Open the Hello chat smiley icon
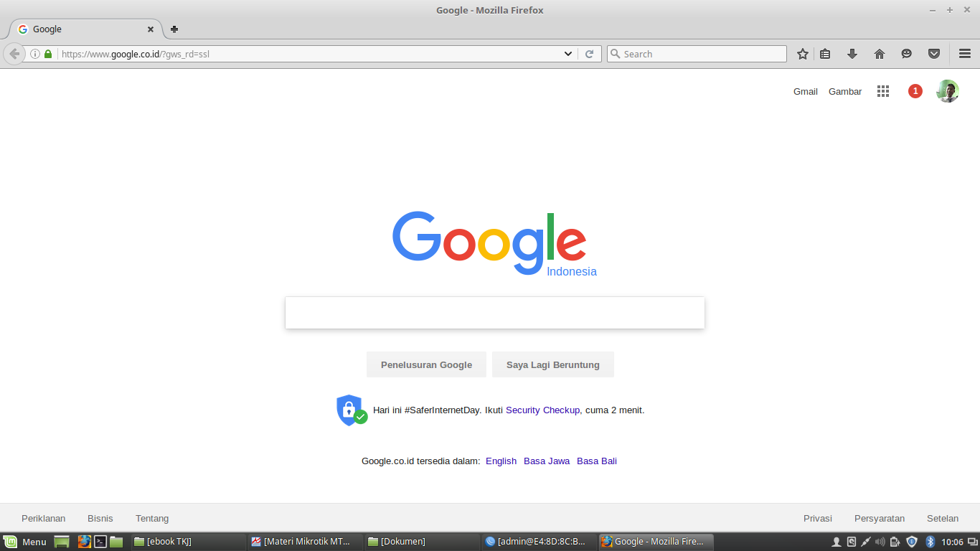The width and height of the screenshot is (980, 551). [x=907, y=54]
